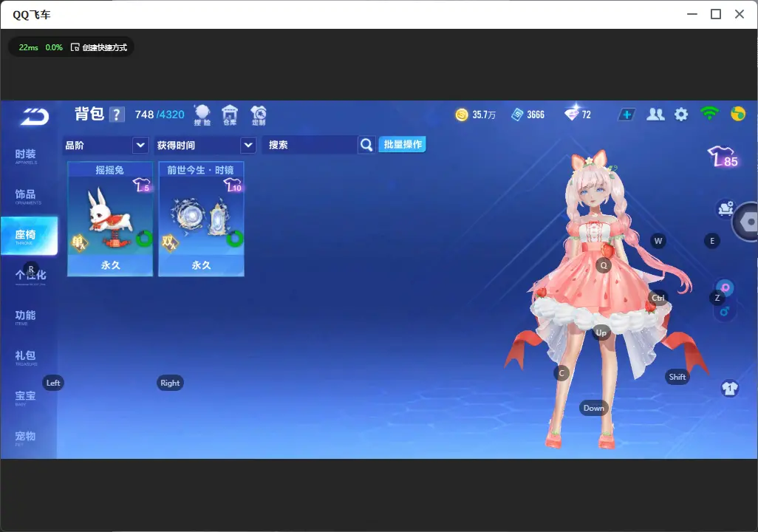Click the 双人 badge on 前世今生·时镜

[170, 242]
